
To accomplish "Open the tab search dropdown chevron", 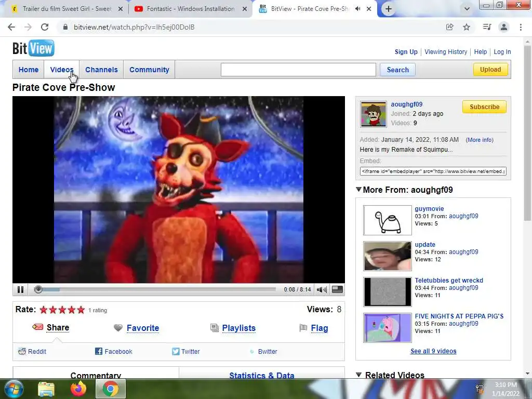I will [467, 9].
